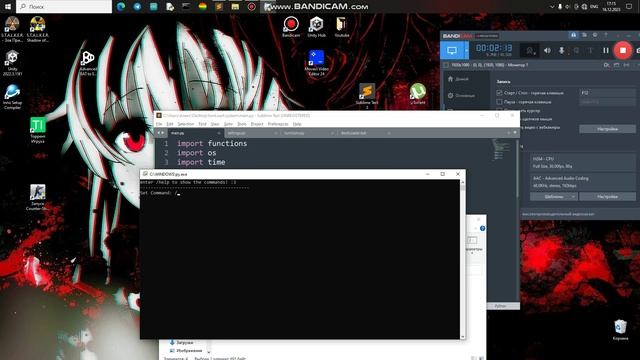Switch to the second Sublime Text tab
The image size is (640, 360).
coord(251,133)
